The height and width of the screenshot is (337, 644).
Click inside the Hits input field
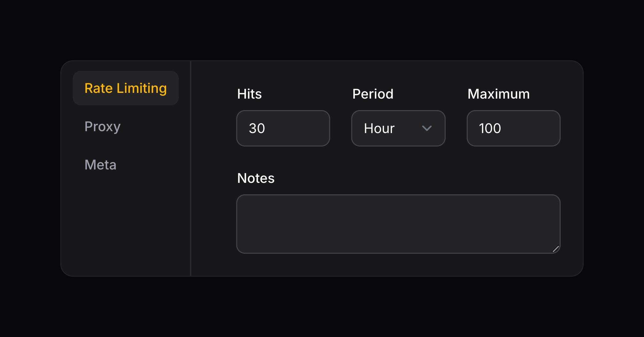pos(283,128)
